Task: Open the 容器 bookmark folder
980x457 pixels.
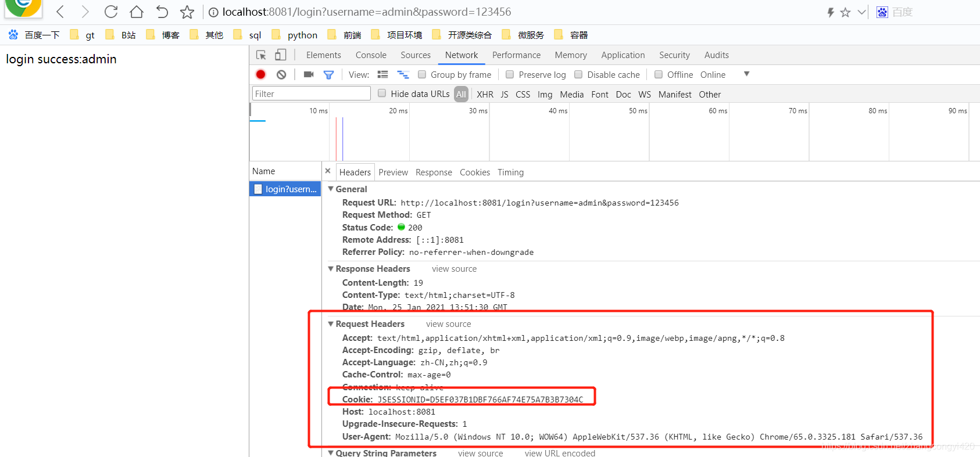Action: [x=571, y=35]
